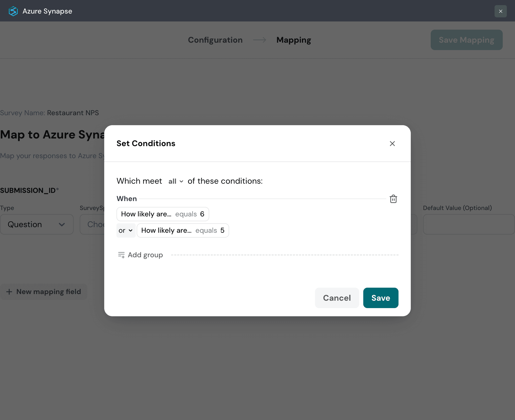Click the Add group filter icon

tap(121, 255)
